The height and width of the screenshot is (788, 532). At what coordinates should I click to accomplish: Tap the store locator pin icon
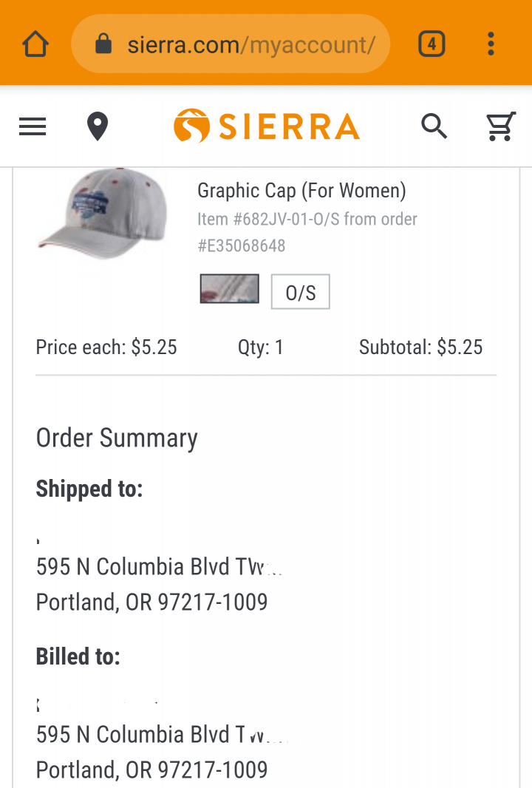tap(98, 127)
